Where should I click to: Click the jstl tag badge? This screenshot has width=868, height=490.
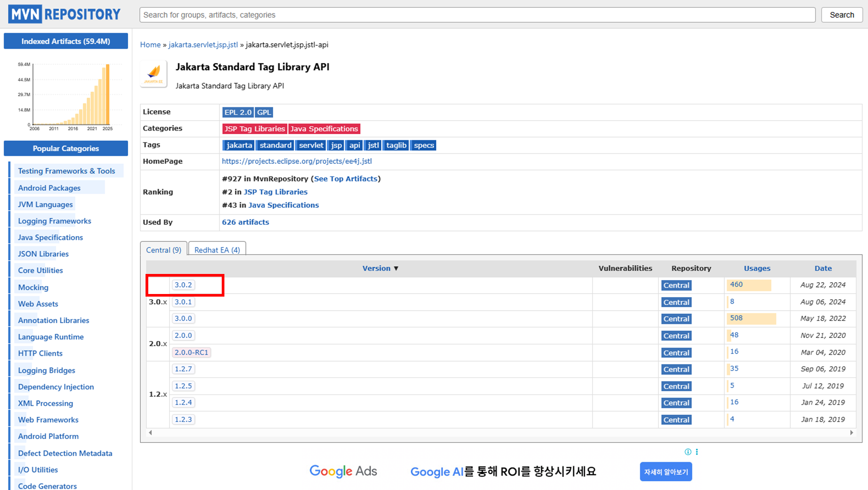click(x=373, y=145)
